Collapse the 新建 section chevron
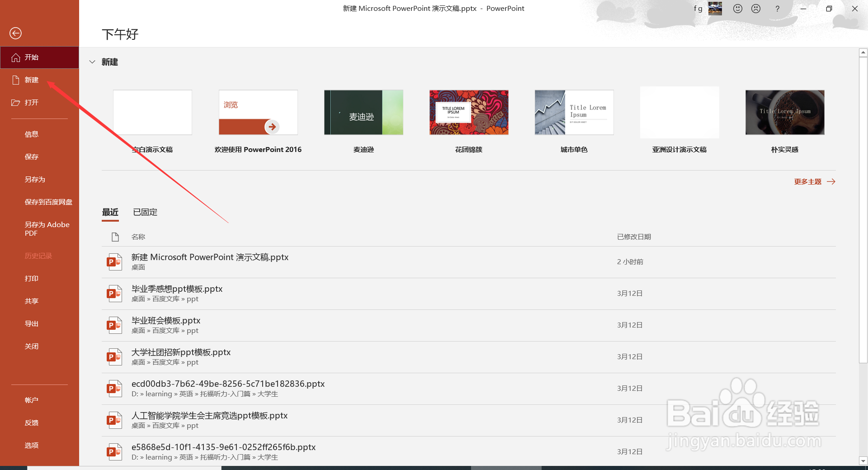This screenshot has width=868, height=470. coord(92,62)
